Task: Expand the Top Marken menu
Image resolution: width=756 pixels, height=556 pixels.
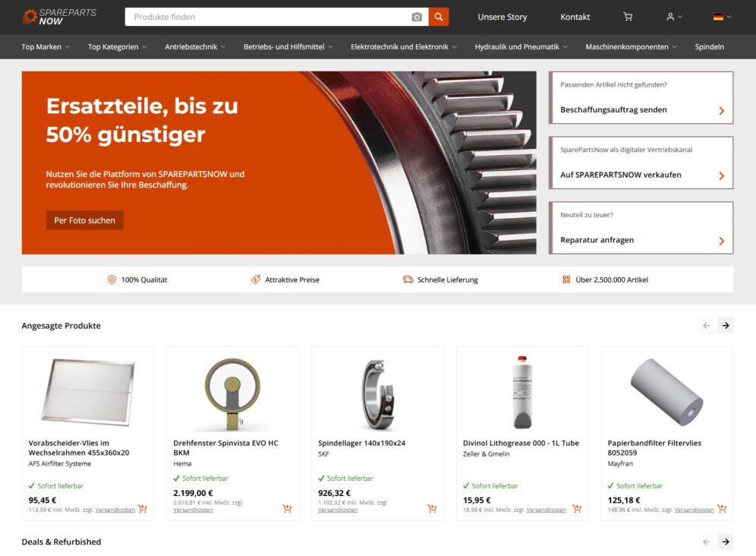Action: (x=46, y=47)
